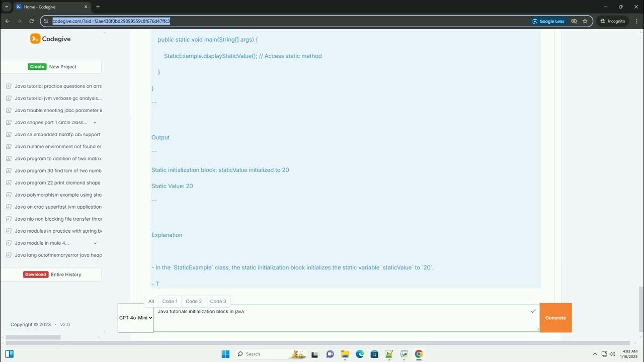Open the browser tab search dropdown
The image size is (644, 362).
tap(7, 7)
